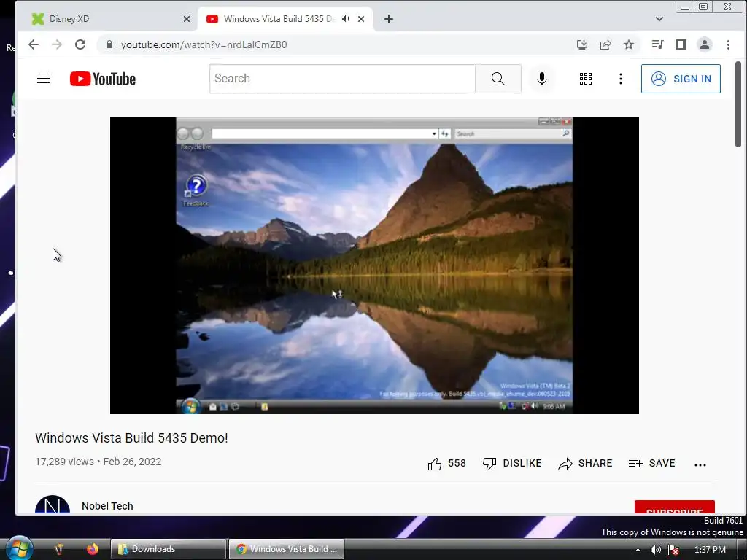Open volume control in system tray
The height and width of the screenshot is (560, 747).
click(656, 550)
